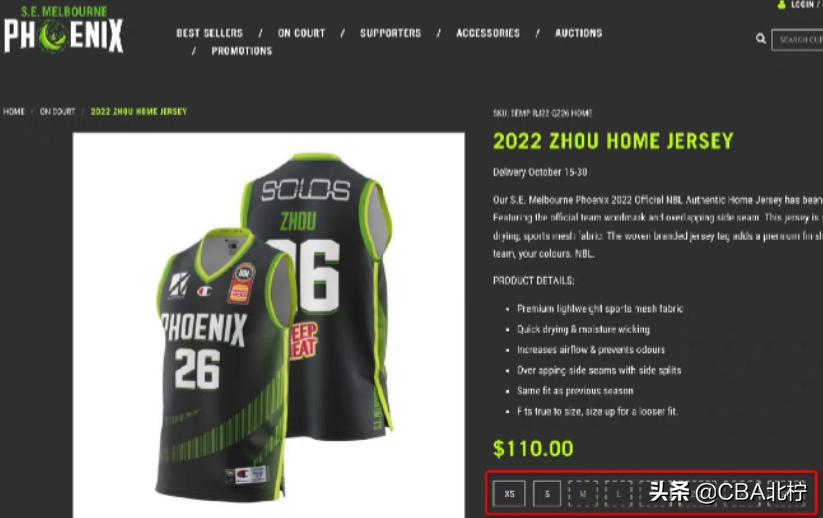Viewport: 823px width, 518px height.
Task: Click into the search input field
Action: pos(797,40)
